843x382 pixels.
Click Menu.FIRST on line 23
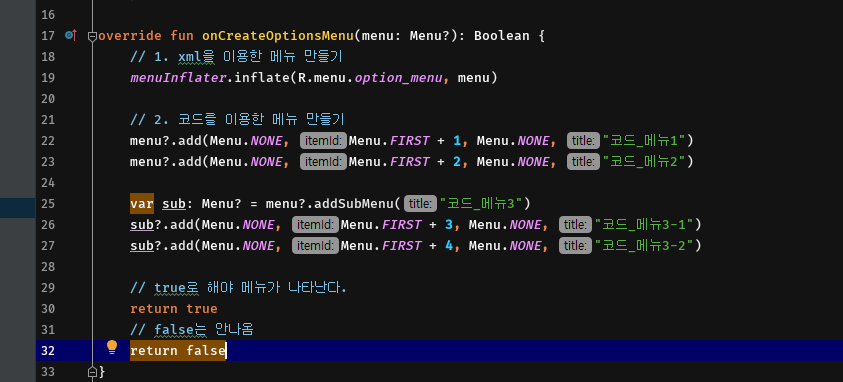pyautogui.click(x=389, y=162)
